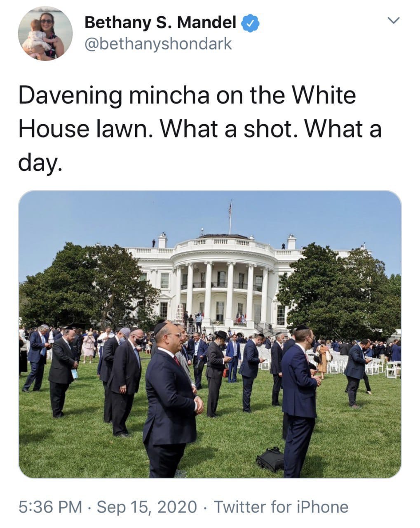Click the display name Bethany S. Mandel

coord(160,22)
